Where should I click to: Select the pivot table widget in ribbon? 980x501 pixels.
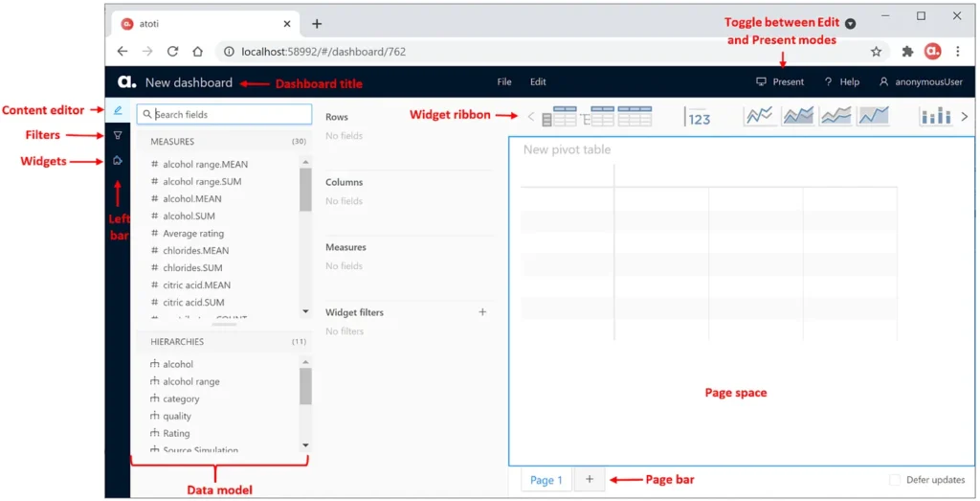[x=559, y=116]
